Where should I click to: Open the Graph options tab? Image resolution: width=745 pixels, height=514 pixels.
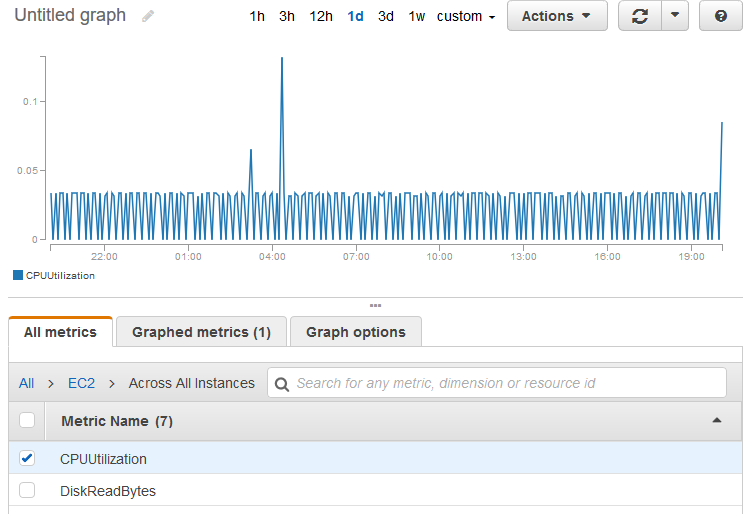(x=355, y=332)
